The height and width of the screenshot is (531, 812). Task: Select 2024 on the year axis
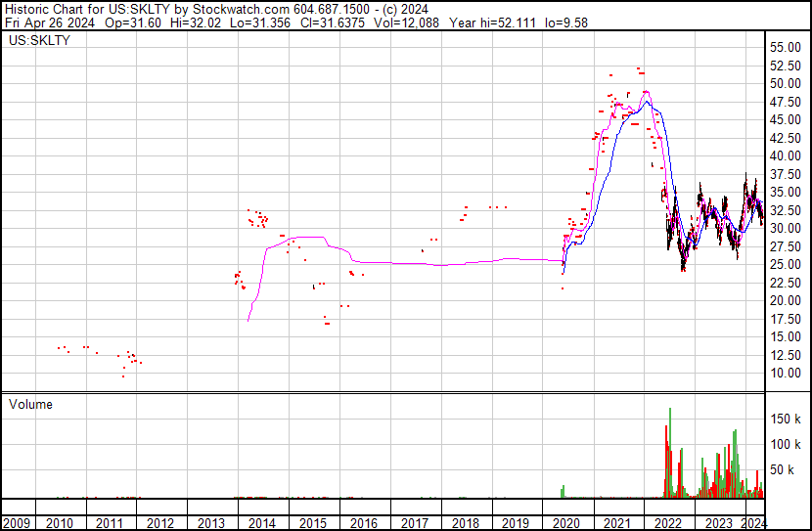coord(754,522)
